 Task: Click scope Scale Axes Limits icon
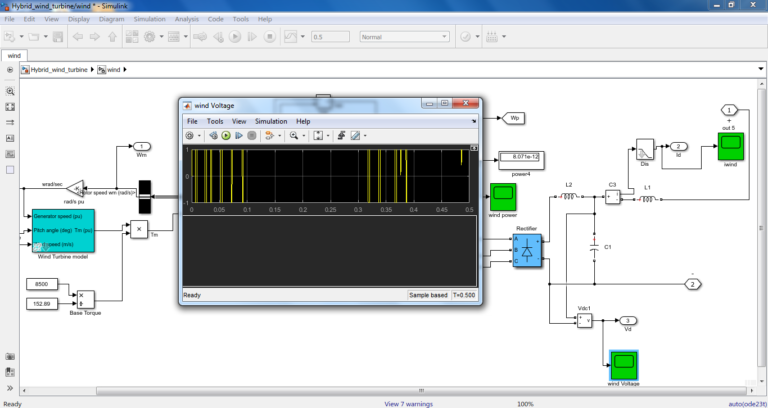pyautogui.click(x=317, y=135)
